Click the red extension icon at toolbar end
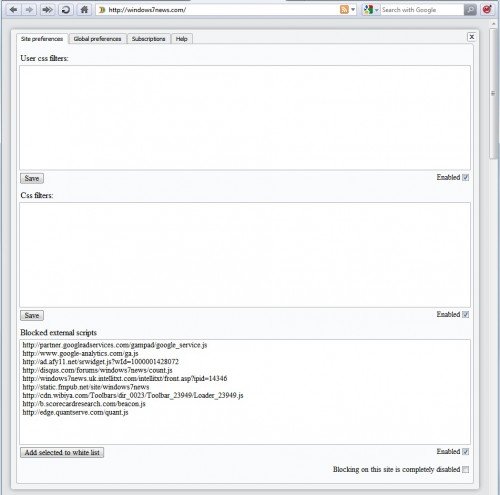This screenshot has width=500, height=495. pyautogui.click(x=487, y=10)
